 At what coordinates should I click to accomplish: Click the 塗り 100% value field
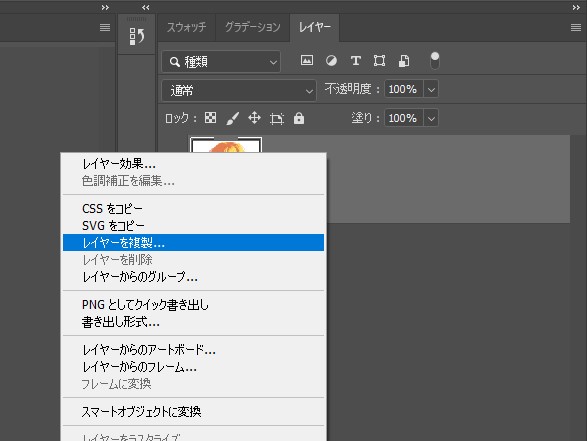(x=404, y=118)
